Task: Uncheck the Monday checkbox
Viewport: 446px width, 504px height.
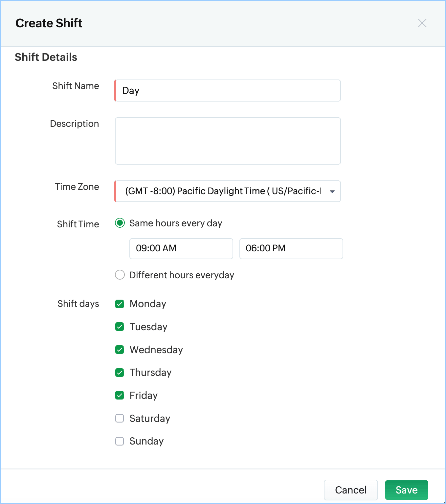Action: [x=120, y=304]
